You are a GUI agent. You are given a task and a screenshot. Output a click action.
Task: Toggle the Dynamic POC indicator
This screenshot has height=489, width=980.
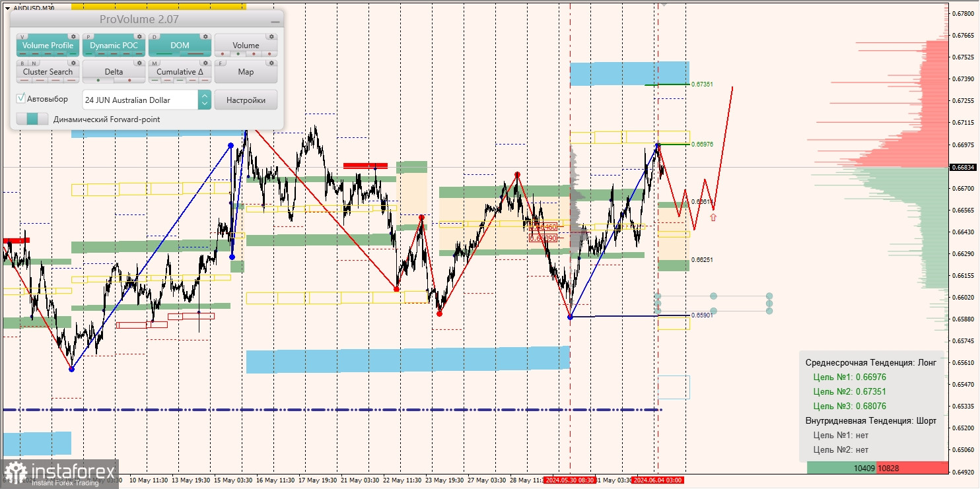114,46
